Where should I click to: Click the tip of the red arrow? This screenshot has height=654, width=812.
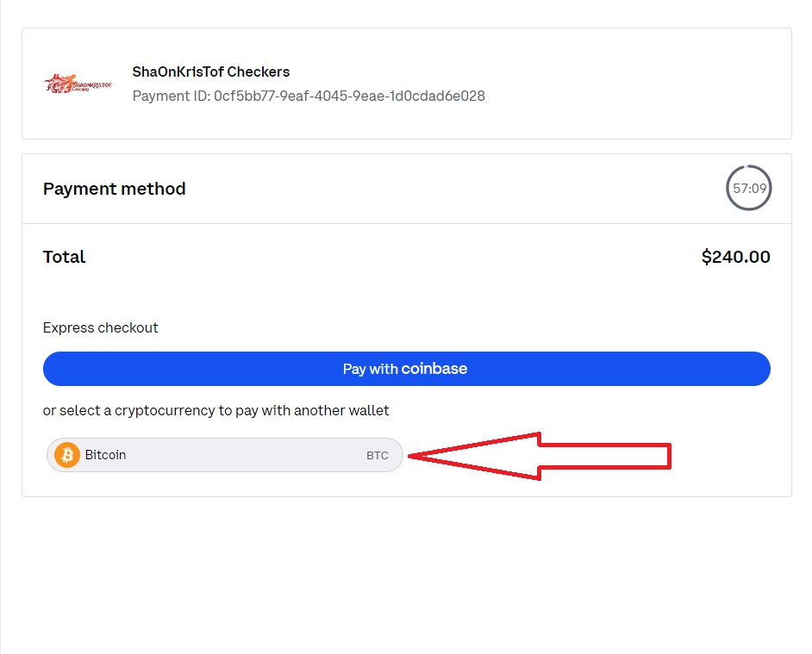pos(412,457)
